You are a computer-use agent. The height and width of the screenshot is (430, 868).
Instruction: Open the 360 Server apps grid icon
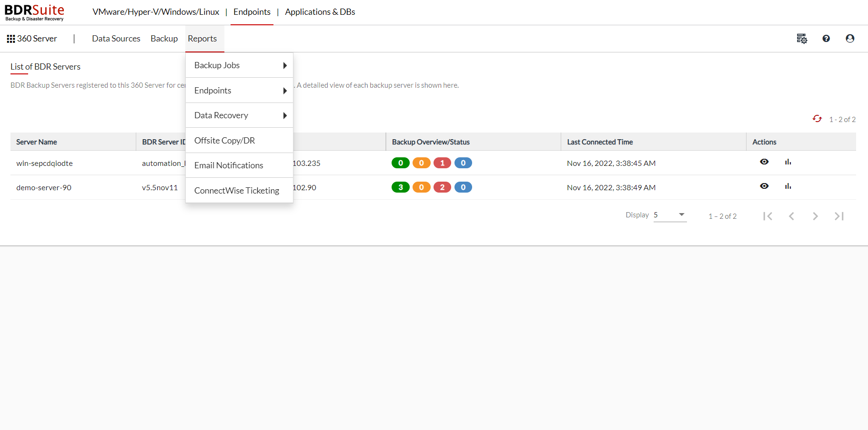tap(11, 39)
